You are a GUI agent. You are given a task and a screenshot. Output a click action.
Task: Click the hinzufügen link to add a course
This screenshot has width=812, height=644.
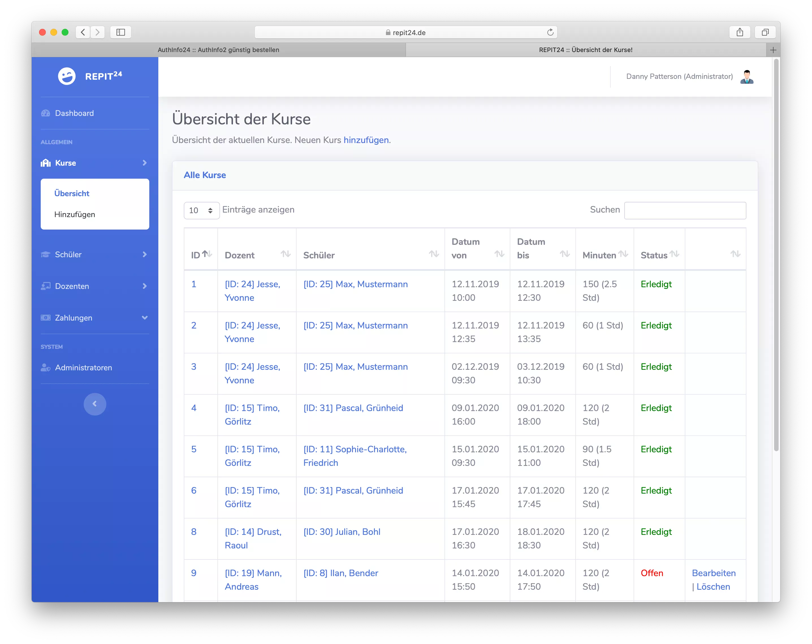click(x=366, y=140)
